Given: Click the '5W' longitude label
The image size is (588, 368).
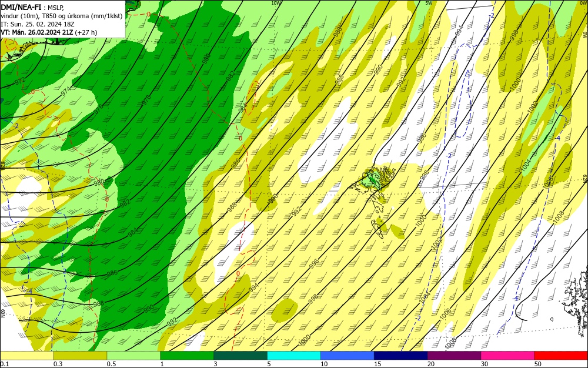Looking at the screenshot, I should click(429, 2).
